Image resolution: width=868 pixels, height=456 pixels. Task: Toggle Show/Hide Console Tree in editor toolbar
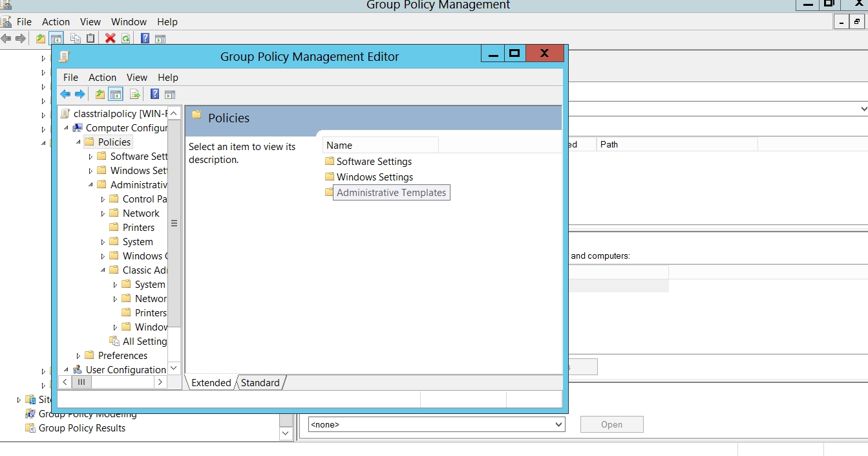click(116, 94)
